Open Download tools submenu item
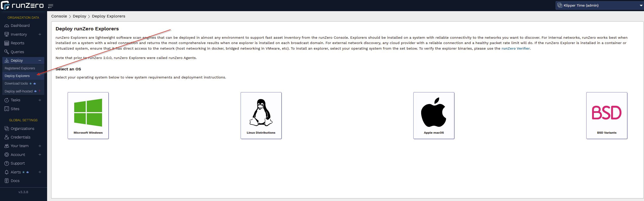Image resolution: width=644 pixels, height=201 pixels. (x=16, y=84)
